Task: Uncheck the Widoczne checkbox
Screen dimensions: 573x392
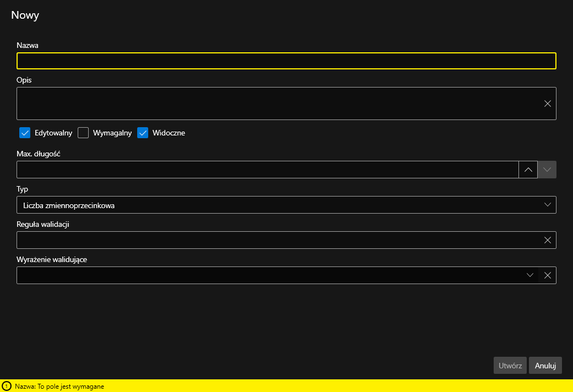Action: pyautogui.click(x=143, y=133)
